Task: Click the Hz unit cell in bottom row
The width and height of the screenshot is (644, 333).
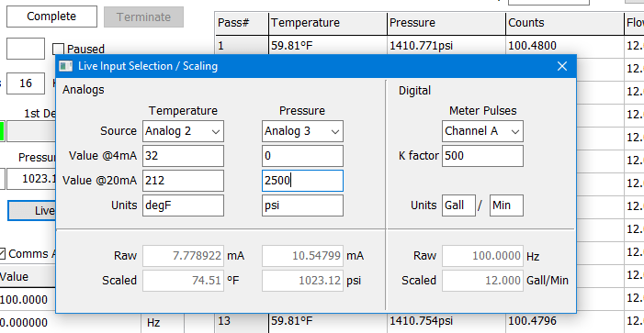Action: coord(163,322)
